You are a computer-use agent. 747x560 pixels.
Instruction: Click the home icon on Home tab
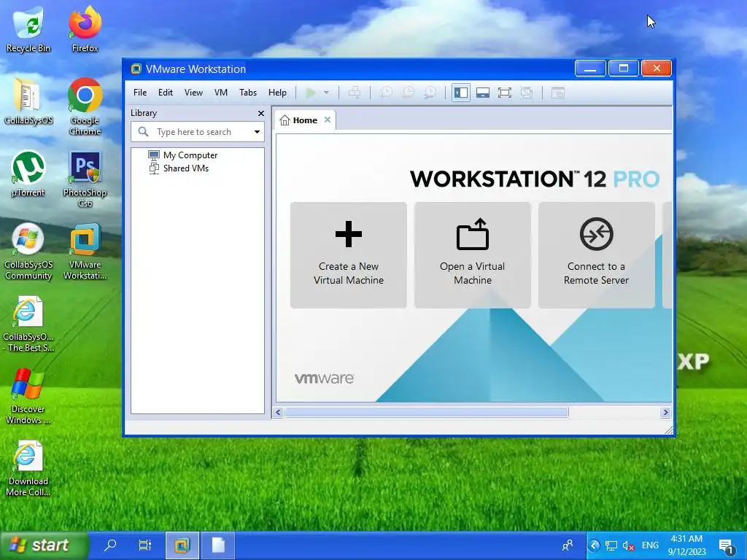pyautogui.click(x=285, y=120)
